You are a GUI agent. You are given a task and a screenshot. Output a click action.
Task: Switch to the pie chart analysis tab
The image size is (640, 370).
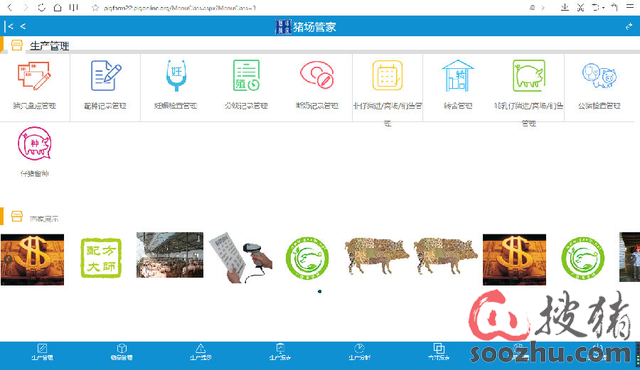click(x=359, y=352)
